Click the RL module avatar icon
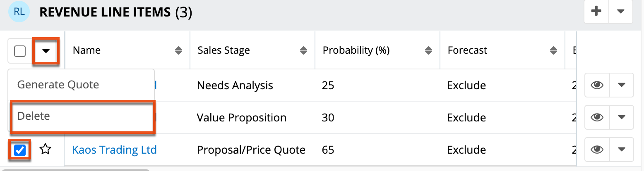The width and height of the screenshot is (644, 171). [x=19, y=12]
